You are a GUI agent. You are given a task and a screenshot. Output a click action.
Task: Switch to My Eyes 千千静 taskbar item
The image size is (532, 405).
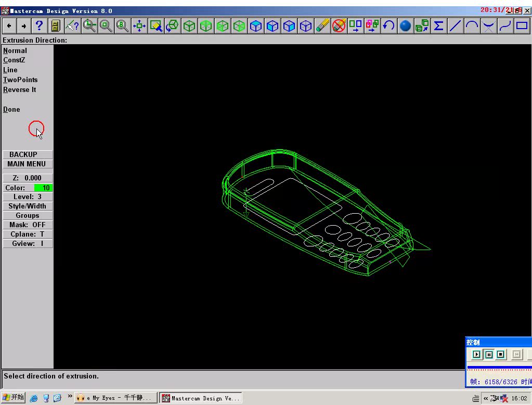click(x=115, y=398)
